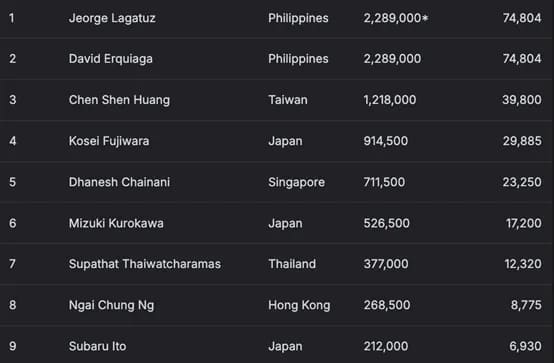Select the Thailand country cell
This screenshot has height=363, width=554.
(x=292, y=264)
